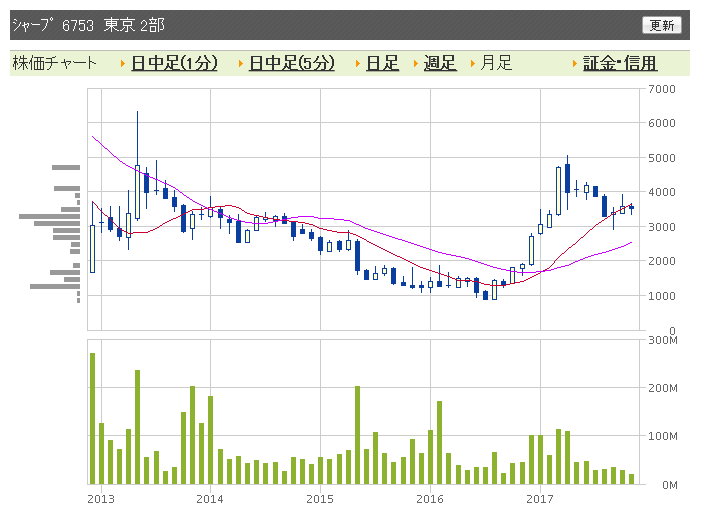
Task: Click the orange arrow before 月足
Action: [472, 63]
